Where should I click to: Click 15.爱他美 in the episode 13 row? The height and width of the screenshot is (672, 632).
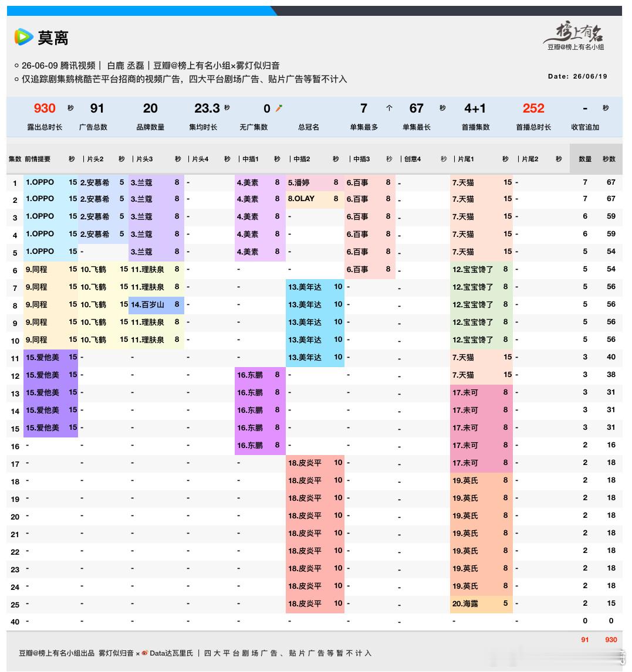coord(42,392)
